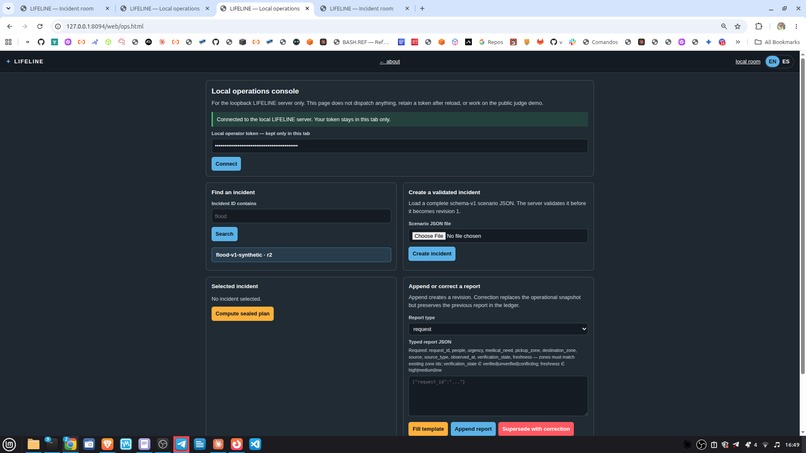The image size is (806, 453).
Task: Click the Connect button
Action: 226,164
